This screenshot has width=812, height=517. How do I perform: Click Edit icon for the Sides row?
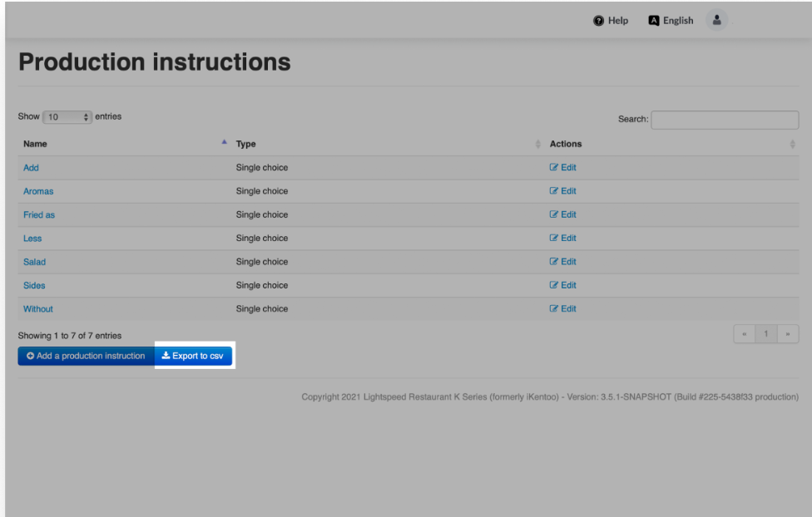(x=555, y=285)
